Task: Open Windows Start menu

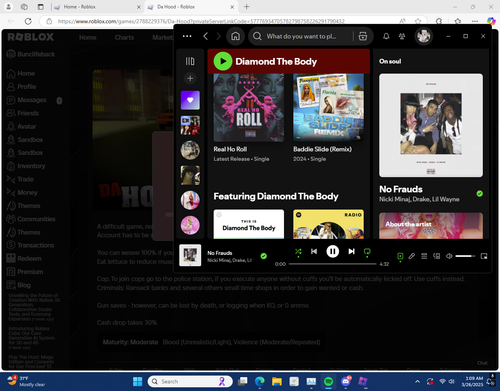Action: point(137,381)
